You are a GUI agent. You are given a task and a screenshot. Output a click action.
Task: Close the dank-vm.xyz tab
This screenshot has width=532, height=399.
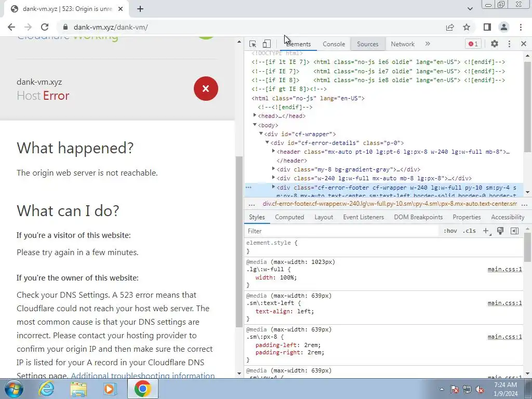[121, 9]
